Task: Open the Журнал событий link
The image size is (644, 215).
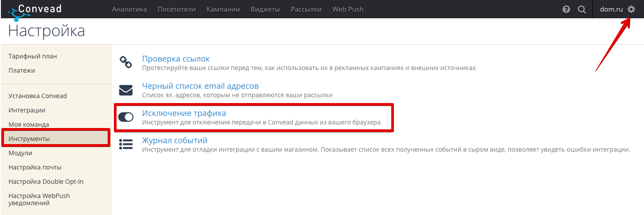Action: tap(175, 141)
